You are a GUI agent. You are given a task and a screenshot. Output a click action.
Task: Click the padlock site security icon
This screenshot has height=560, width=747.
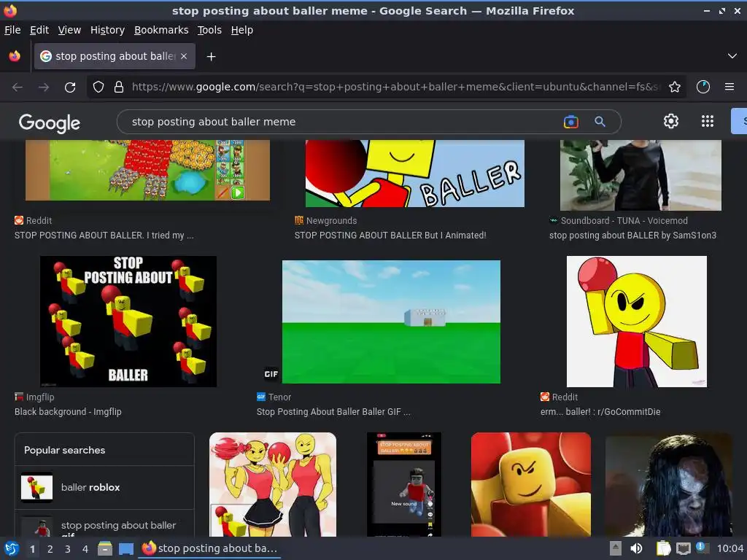[119, 87]
